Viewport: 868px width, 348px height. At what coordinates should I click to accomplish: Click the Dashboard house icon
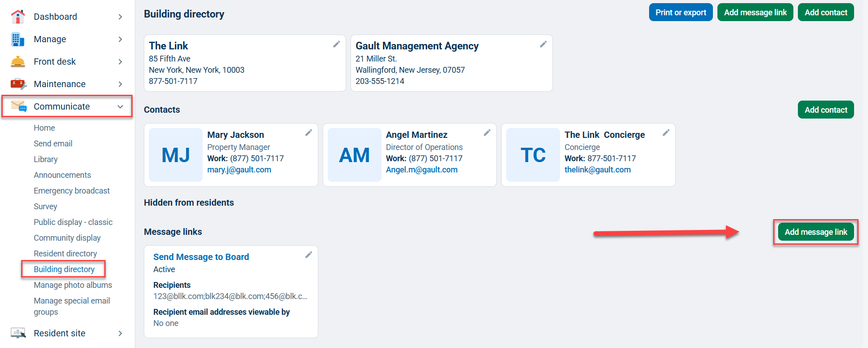click(x=18, y=17)
